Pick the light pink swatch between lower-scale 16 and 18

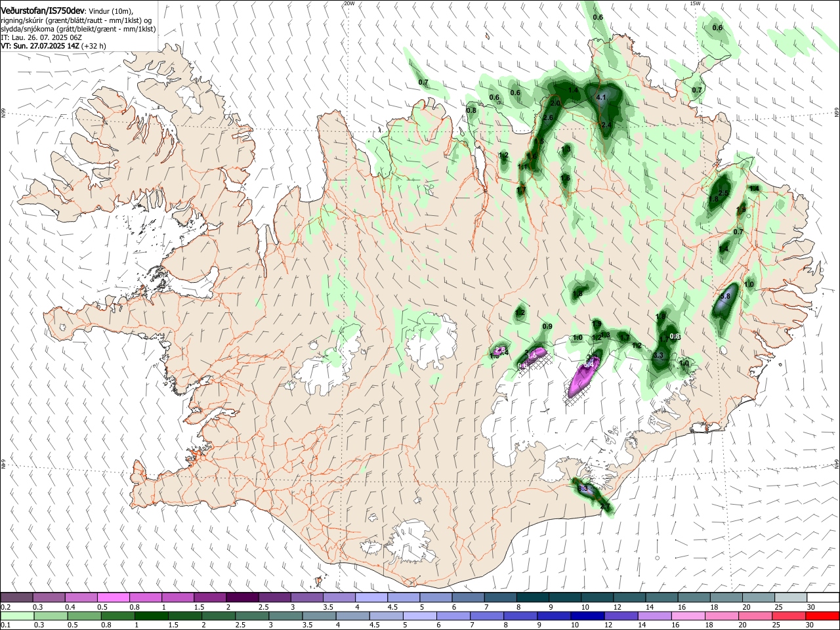coord(688,616)
